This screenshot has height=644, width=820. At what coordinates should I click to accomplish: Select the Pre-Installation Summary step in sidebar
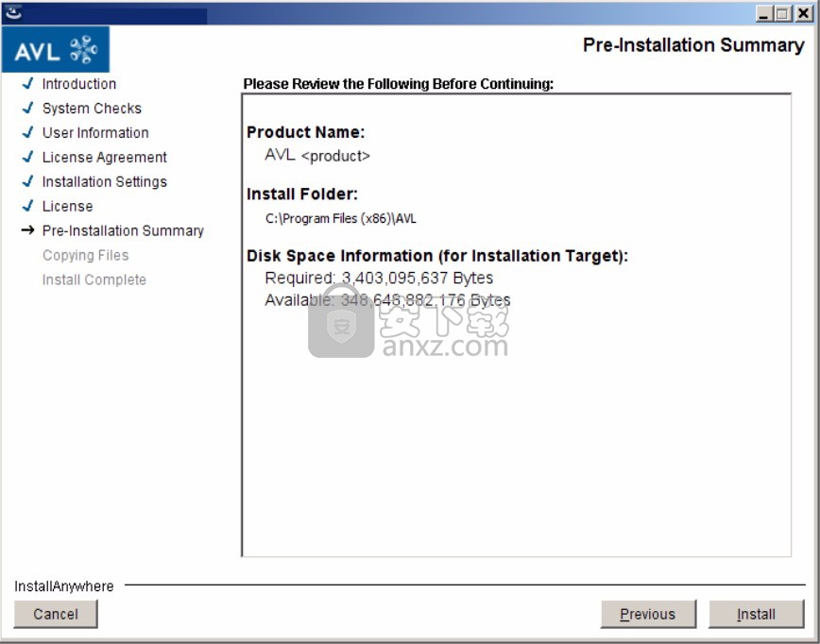point(123,231)
